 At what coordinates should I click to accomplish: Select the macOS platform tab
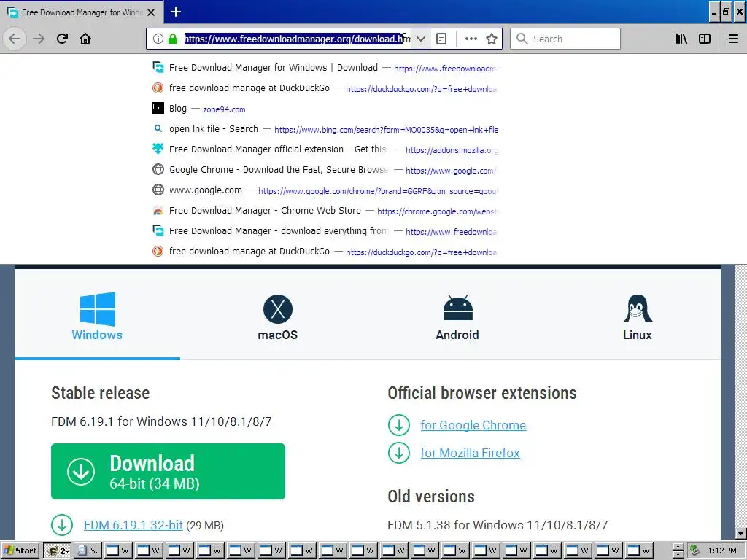[277, 316]
